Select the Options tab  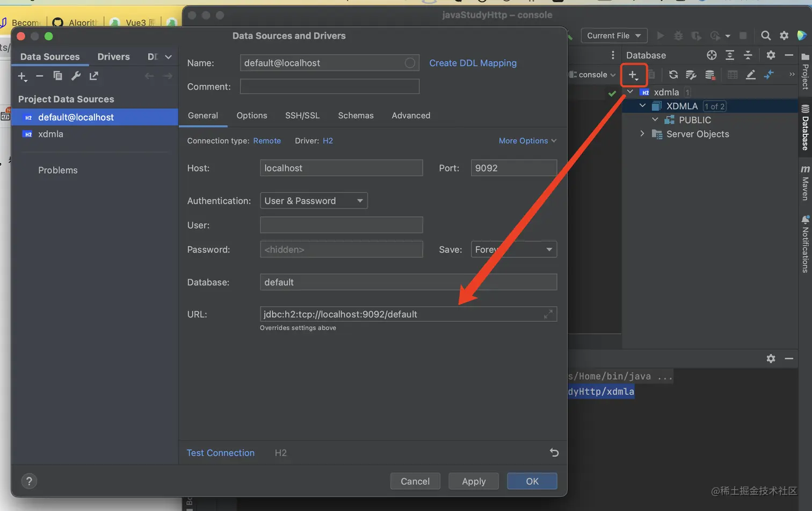tap(252, 116)
